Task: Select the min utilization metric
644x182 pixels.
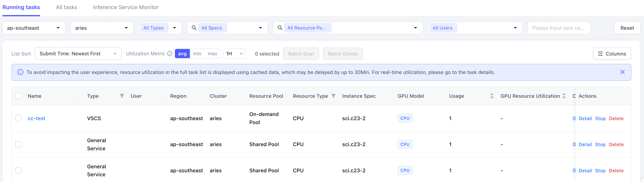Action: point(197,54)
